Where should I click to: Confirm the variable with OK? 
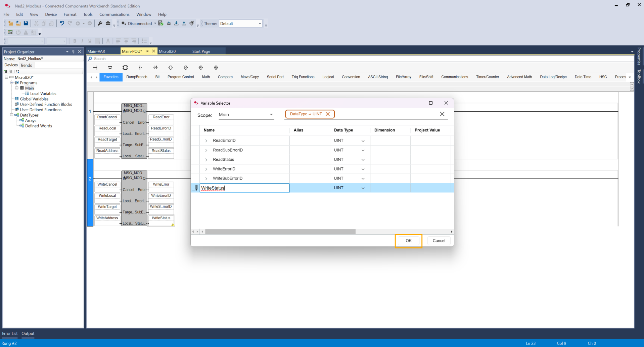tap(408, 241)
